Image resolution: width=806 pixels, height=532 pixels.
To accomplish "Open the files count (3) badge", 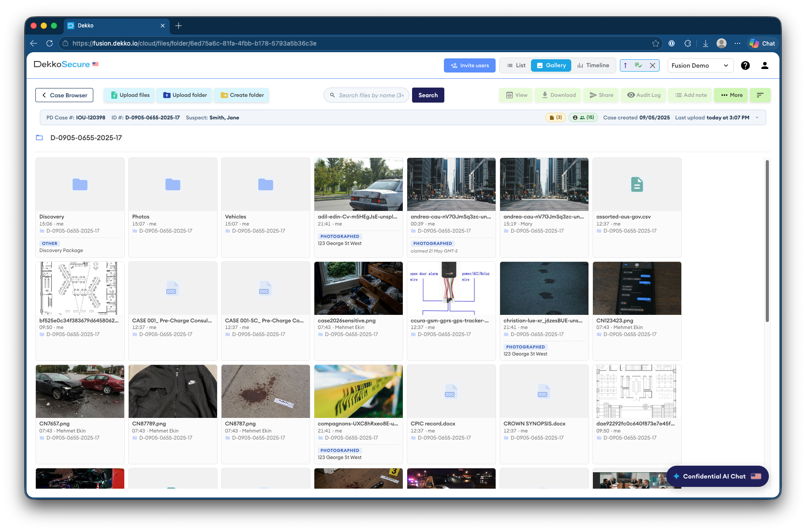I will pyautogui.click(x=556, y=118).
